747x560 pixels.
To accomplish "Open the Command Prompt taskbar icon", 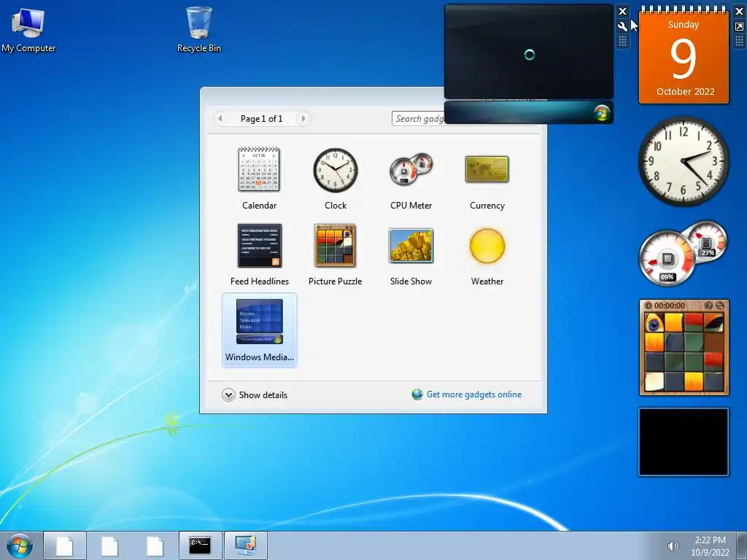I will point(200,545).
